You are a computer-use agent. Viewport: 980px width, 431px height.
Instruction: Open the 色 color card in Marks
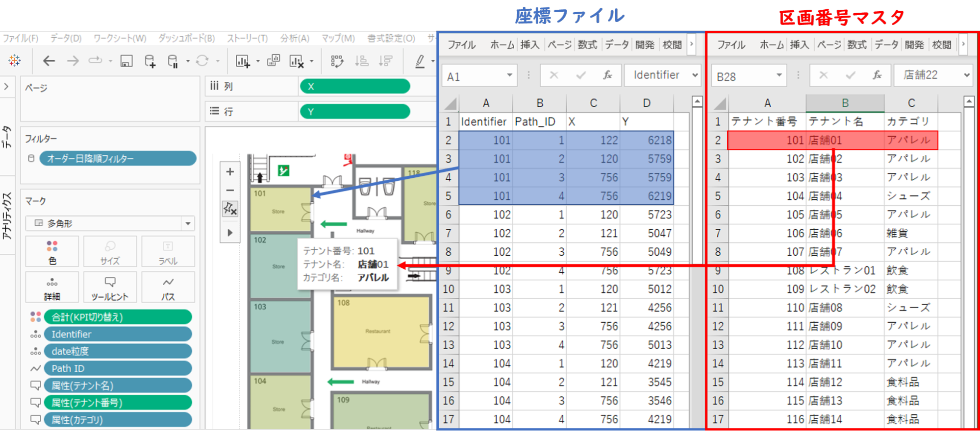pyautogui.click(x=52, y=252)
